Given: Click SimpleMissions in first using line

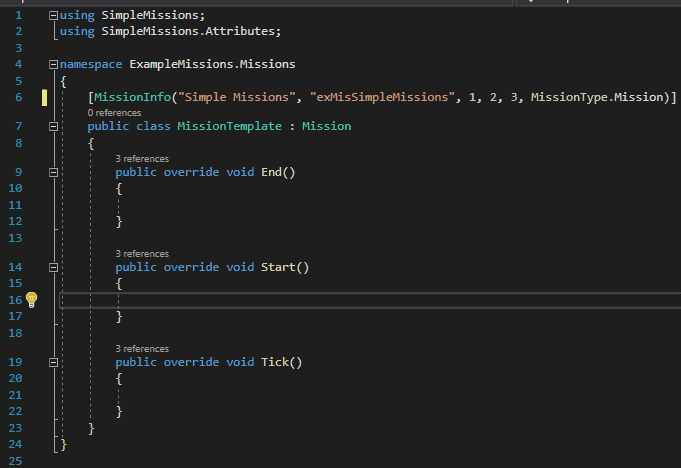Looking at the screenshot, I should pyautogui.click(x=149, y=15).
